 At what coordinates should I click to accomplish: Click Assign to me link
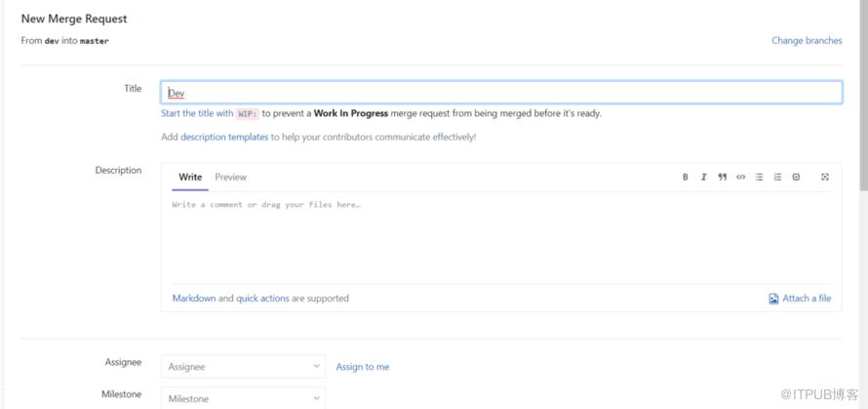point(363,367)
